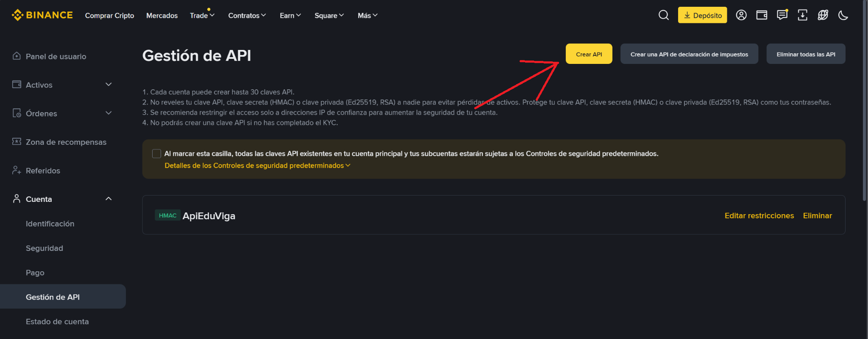Click the download app icon
The image size is (868, 339).
pos(802,15)
